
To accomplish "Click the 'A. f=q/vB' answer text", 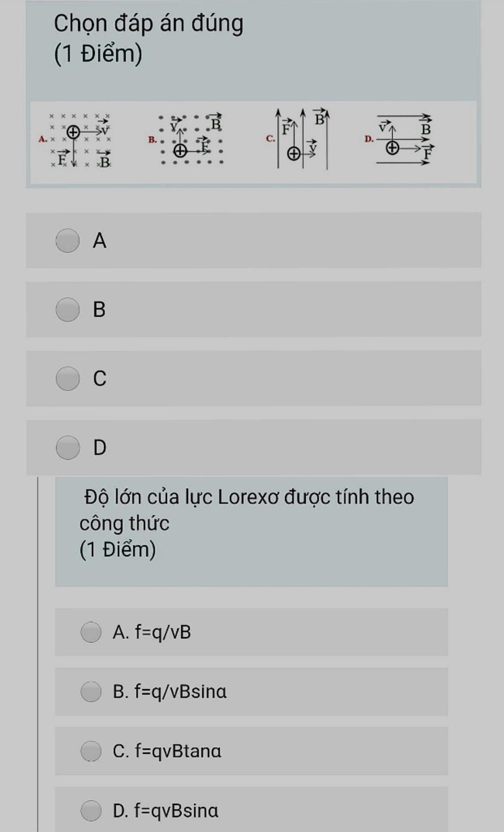I will [x=152, y=632].
